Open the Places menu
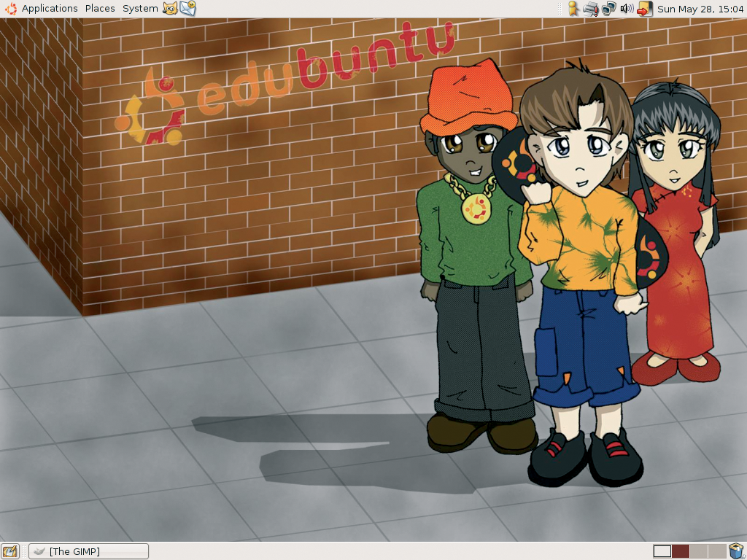 (100, 9)
